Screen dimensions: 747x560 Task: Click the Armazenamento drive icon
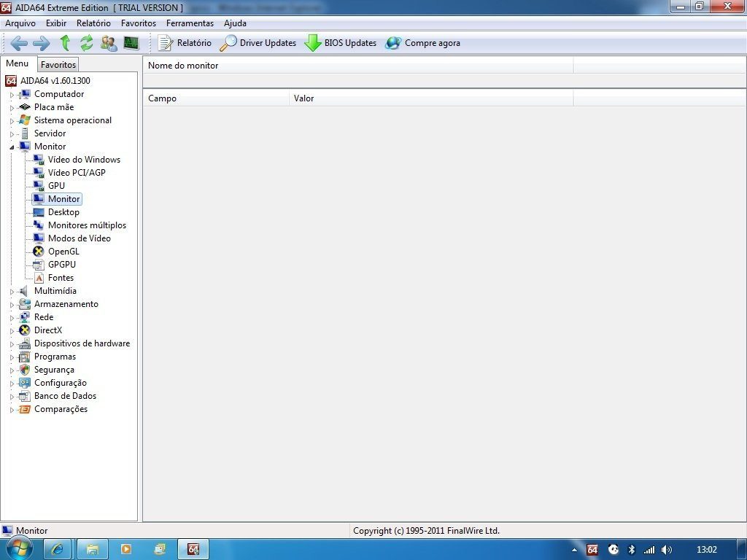coord(24,304)
